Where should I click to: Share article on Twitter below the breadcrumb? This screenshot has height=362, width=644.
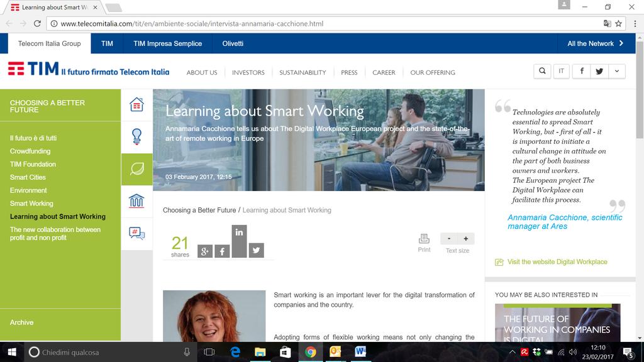(x=257, y=250)
